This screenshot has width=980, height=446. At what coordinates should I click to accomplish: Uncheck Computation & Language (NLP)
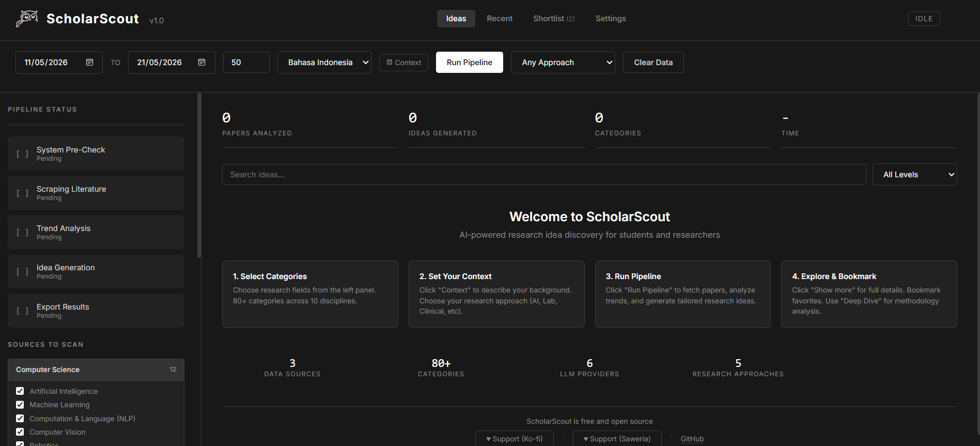tap(20, 419)
